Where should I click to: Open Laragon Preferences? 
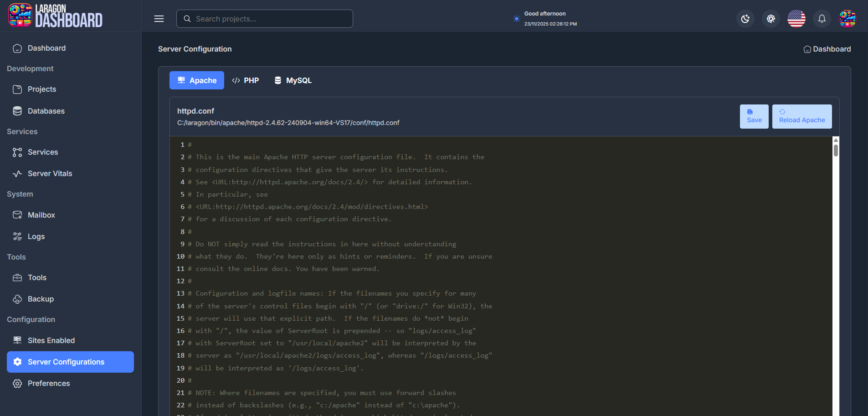48,383
